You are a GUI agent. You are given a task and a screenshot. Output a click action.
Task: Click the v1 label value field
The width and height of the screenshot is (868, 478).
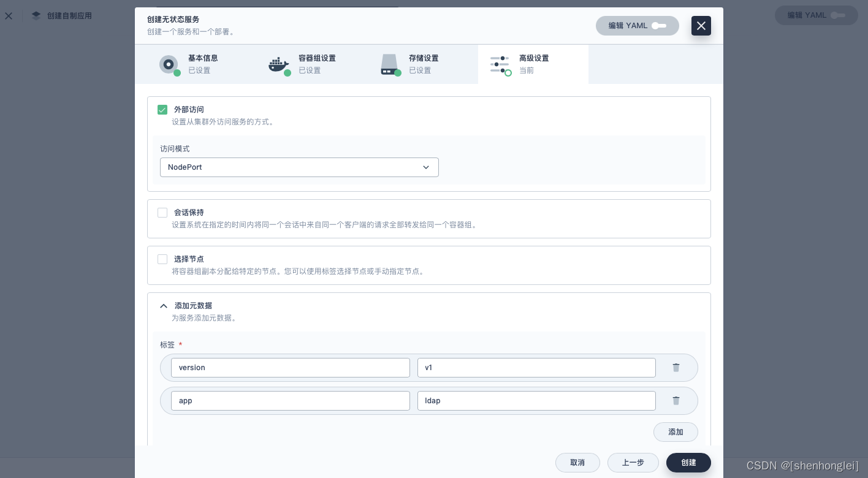click(x=536, y=368)
